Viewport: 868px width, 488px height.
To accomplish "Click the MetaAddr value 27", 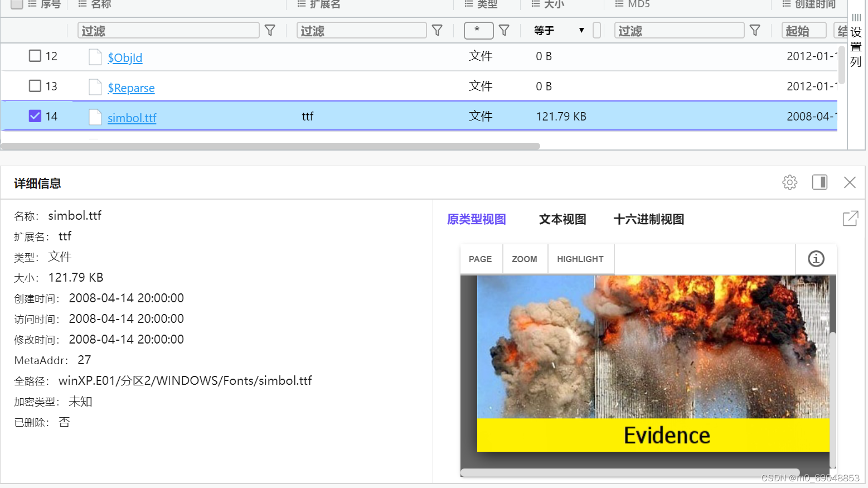I will click(x=84, y=360).
